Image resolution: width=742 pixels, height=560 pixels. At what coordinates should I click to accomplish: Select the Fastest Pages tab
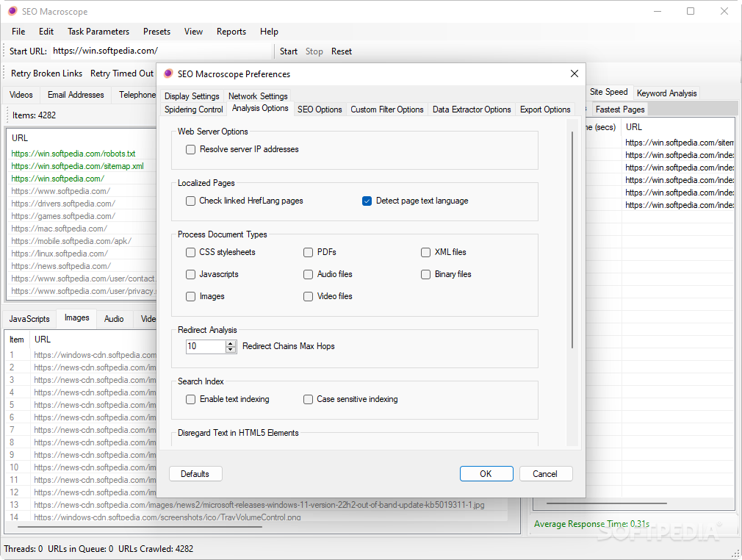pos(620,110)
